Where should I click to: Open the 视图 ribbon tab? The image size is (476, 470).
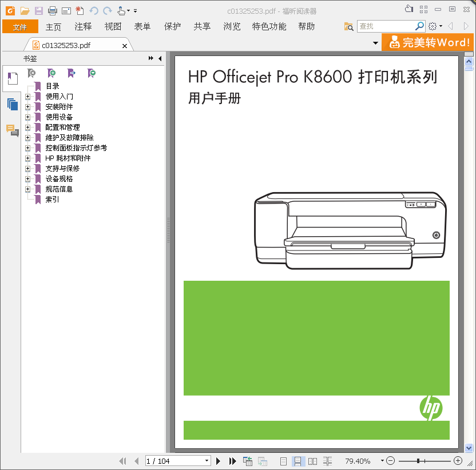(x=113, y=27)
